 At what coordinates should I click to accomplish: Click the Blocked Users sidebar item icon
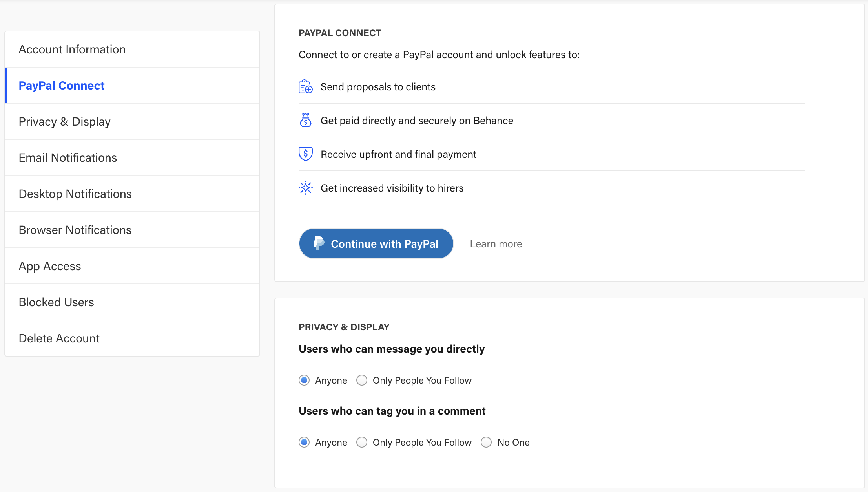click(56, 302)
